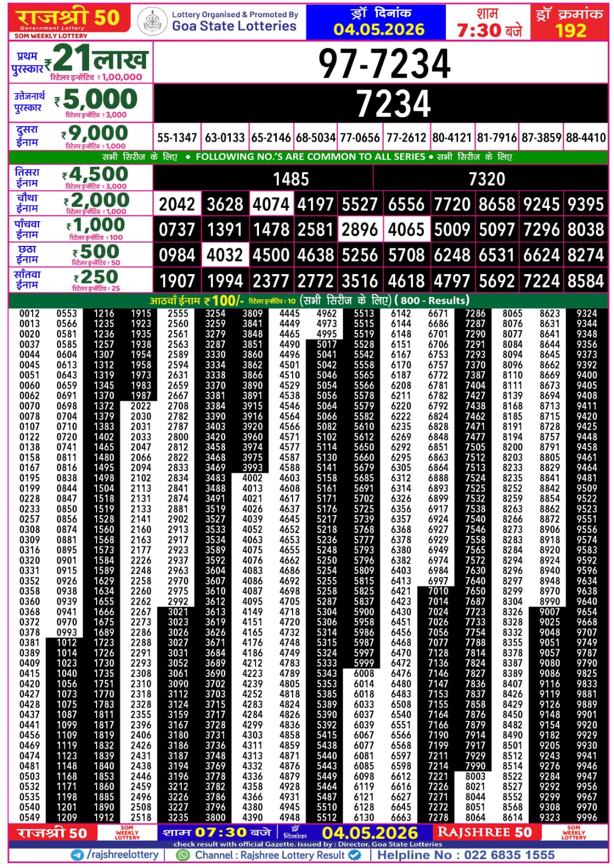Select eighth prize number 9996
This screenshot has height=868, width=614.
click(587, 818)
